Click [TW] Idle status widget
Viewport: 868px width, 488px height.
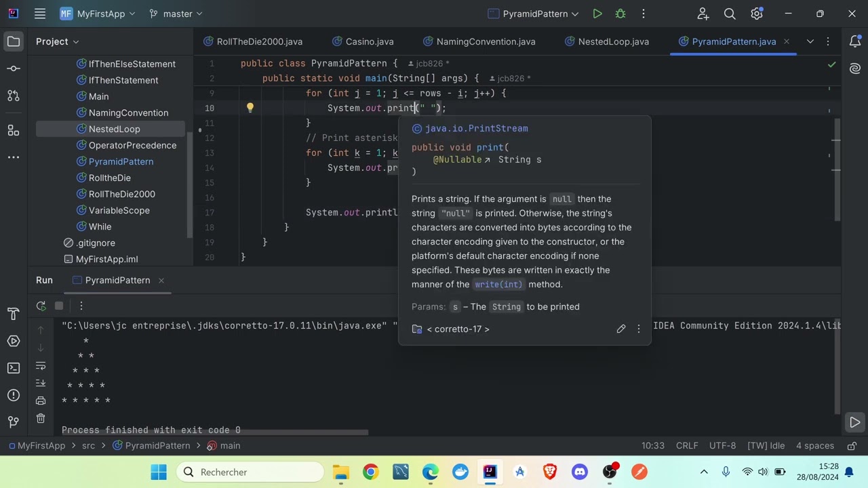tap(766, 445)
